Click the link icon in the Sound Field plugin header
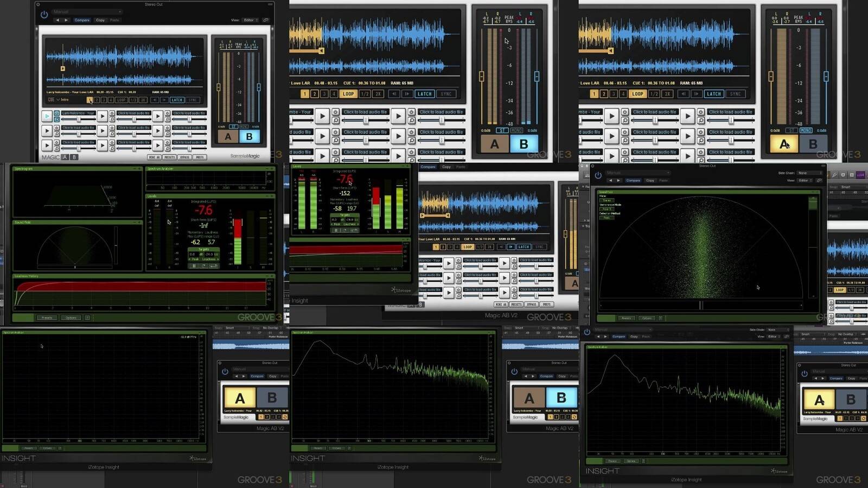 tap(819, 180)
